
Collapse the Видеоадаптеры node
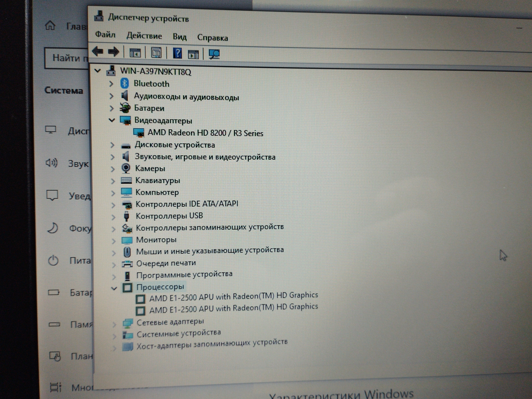pos(112,120)
